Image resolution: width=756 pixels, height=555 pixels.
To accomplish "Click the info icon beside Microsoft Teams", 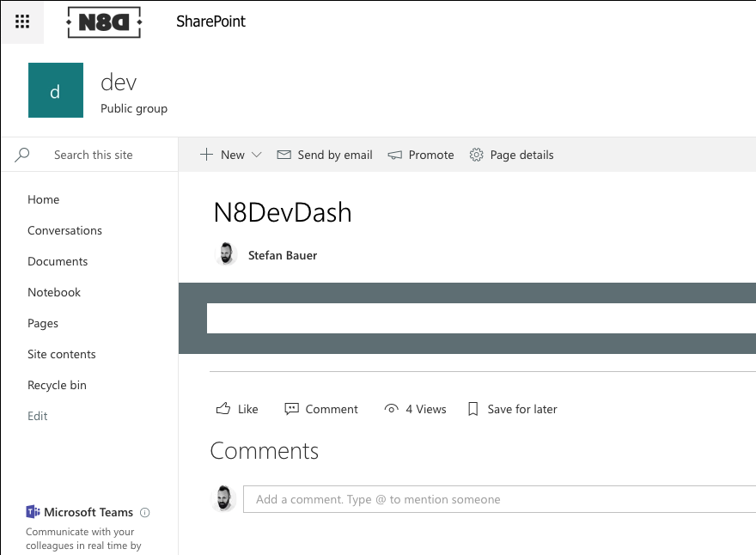I will [x=144, y=513].
